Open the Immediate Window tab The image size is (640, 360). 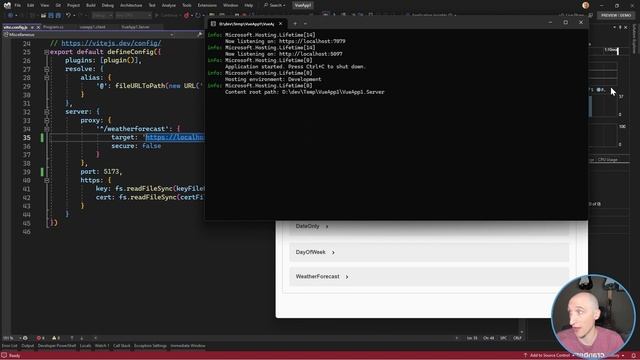188,346
